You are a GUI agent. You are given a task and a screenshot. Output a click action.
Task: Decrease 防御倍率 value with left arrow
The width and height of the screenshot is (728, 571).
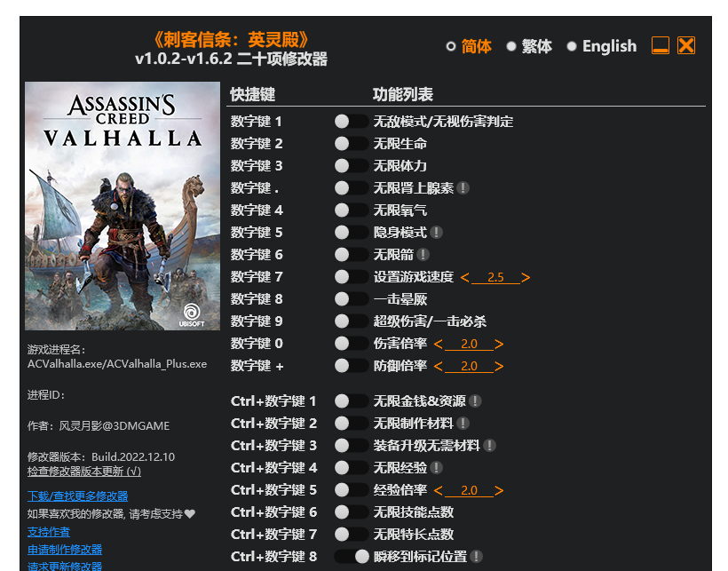(x=439, y=366)
